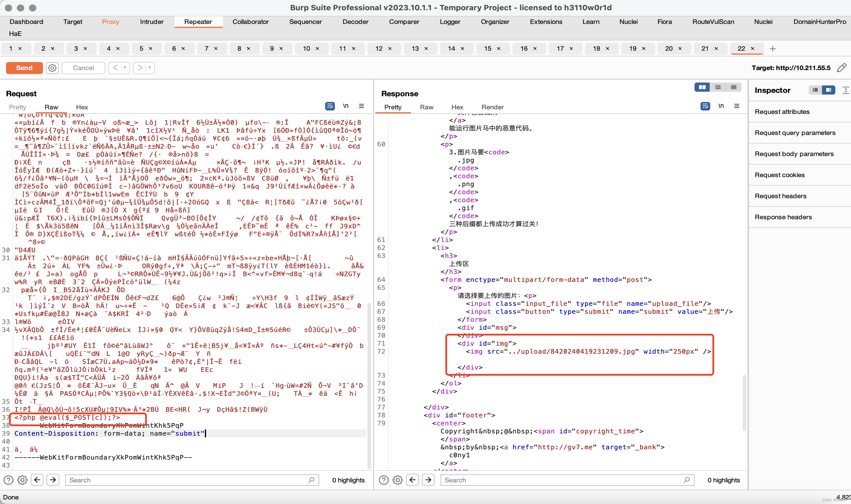Open the Response pane hamburger menu
Viewport: 851px width, 504px height.
coord(736,106)
